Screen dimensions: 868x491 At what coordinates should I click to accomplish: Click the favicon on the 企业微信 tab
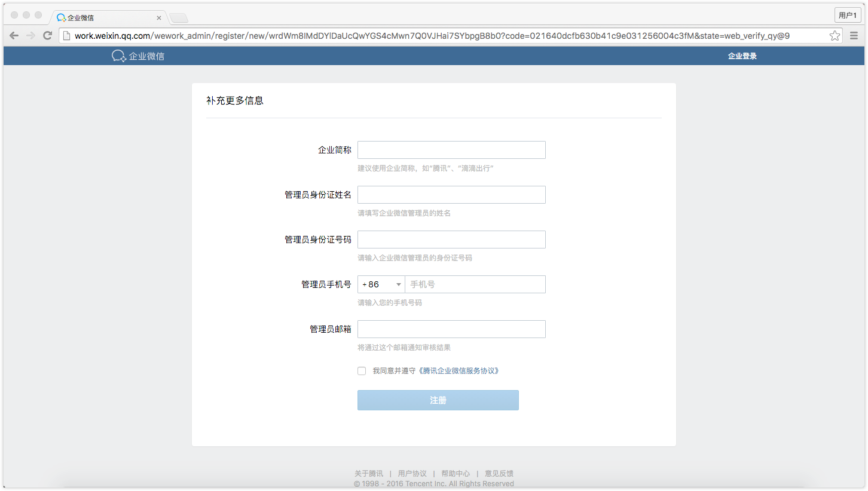point(60,17)
